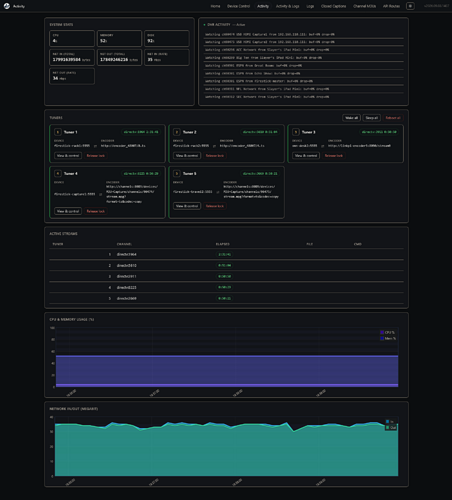Viewport: 452px width, 500px height.
Task: Release lock on Tuner 3
Action: tap(334, 156)
